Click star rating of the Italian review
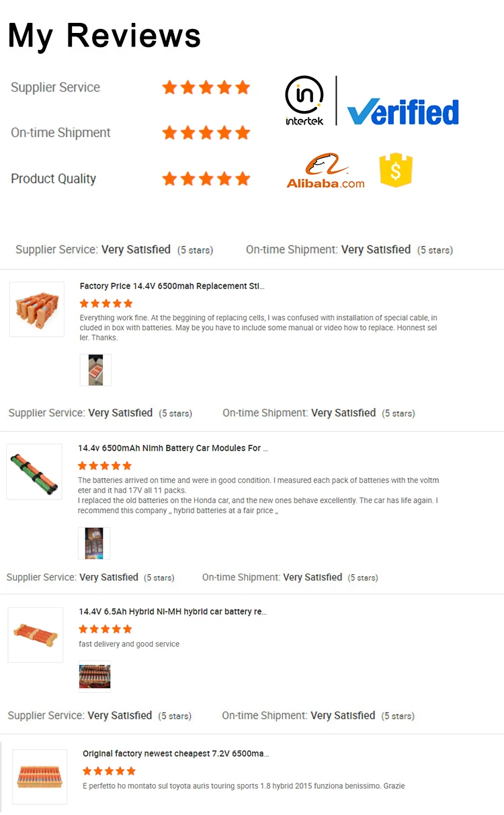 (109, 771)
